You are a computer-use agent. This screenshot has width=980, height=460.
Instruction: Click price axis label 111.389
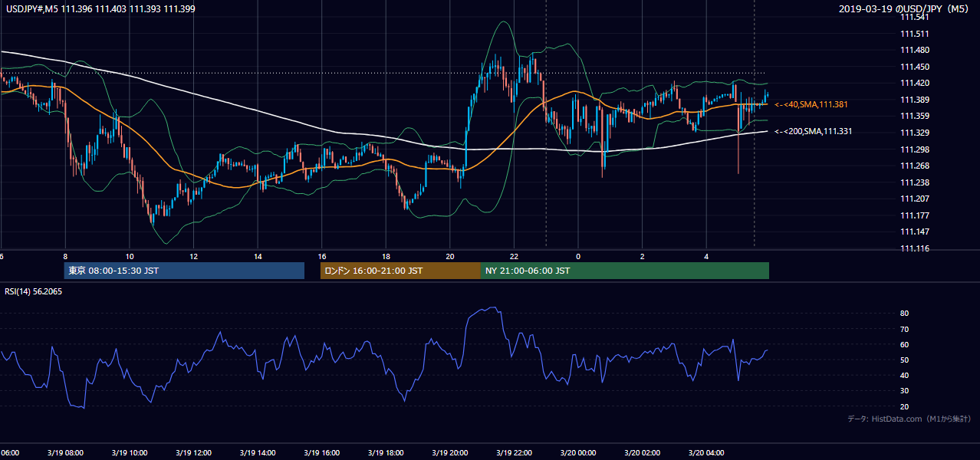(x=915, y=100)
